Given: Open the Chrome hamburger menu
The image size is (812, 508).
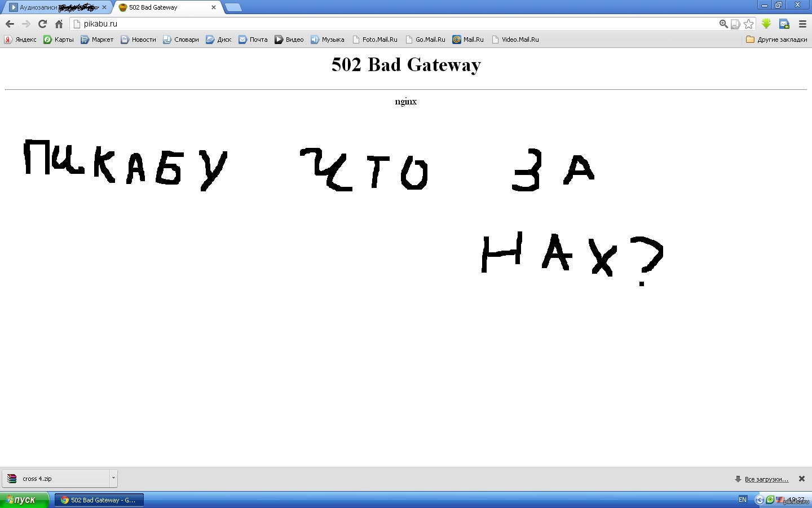Looking at the screenshot, I should click(x=802, y=24).
